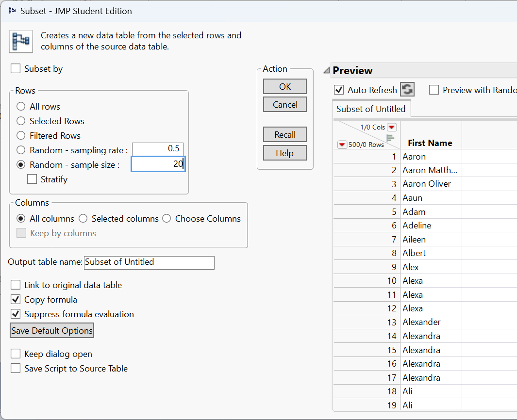The width and height of the screenshot is (517, 420).
Task: Enable the Subset by checkbox
Action: click(x=16, y=69)
